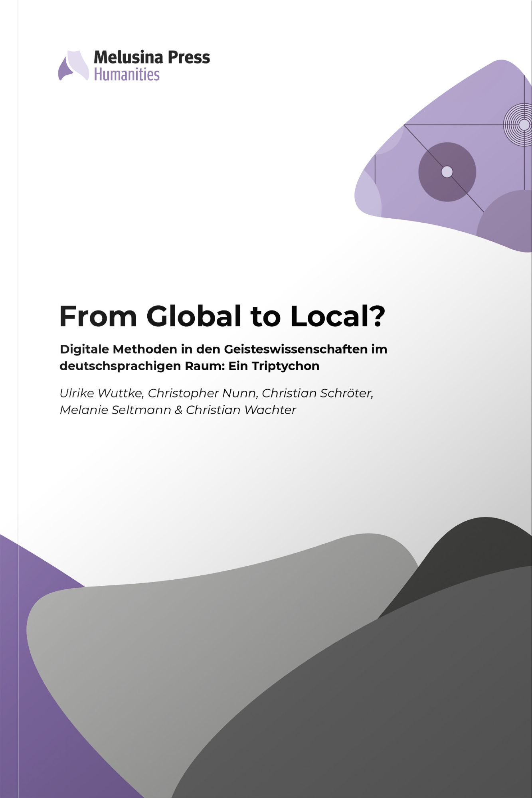The width and height of the screenshot is (532, 798).
Task: Click the purple "Humanities" series label
Action: (127, 75)
